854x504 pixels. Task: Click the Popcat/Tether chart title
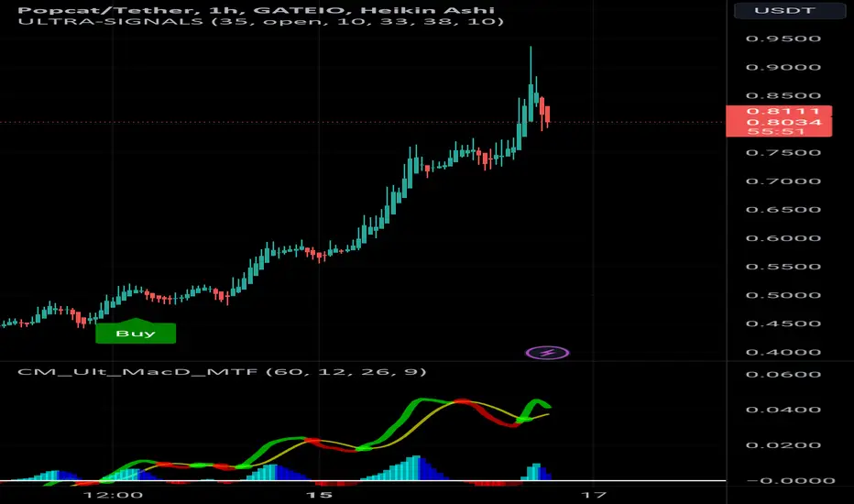pyautogui.click(x=256, y=10)
